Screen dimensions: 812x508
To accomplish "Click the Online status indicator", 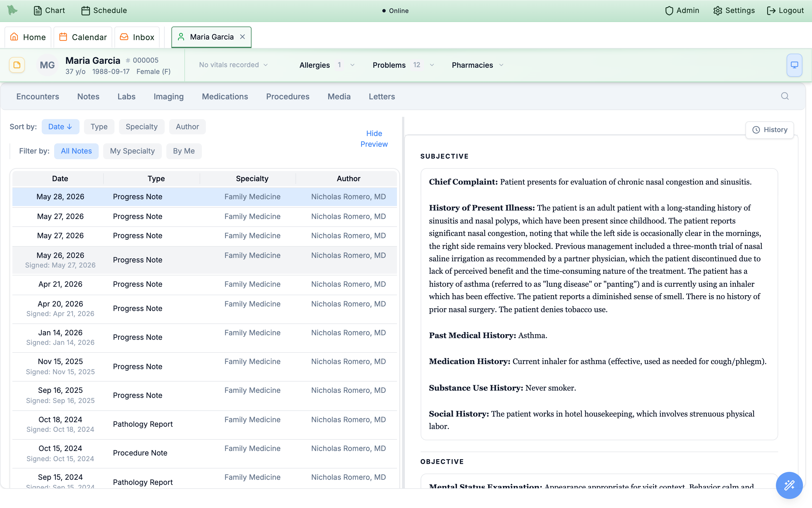I will point(395,11).
